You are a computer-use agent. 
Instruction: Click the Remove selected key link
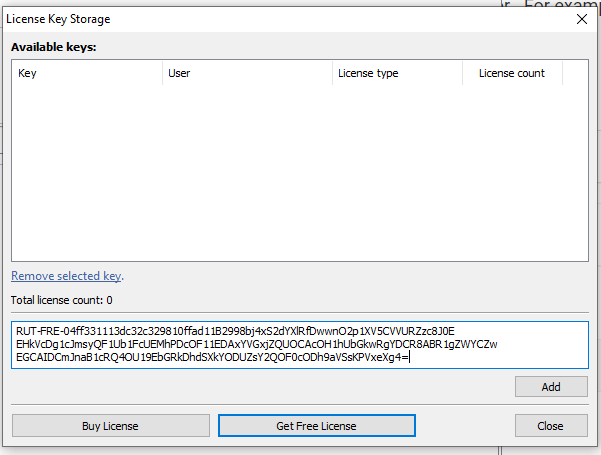coord(66,276)
